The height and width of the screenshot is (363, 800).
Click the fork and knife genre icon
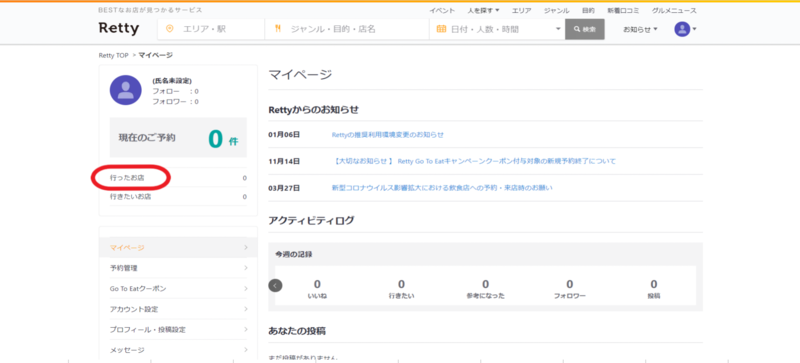click(278, 29)
